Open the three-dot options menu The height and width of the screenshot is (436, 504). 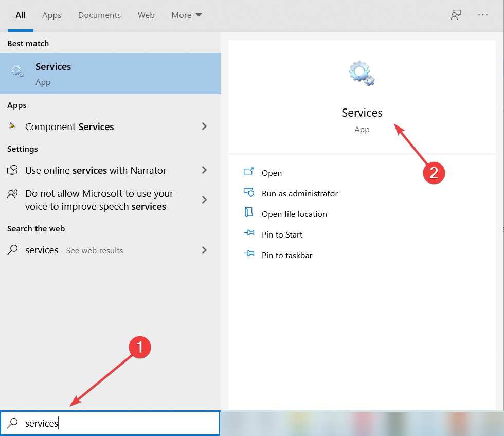coord(483,15)
